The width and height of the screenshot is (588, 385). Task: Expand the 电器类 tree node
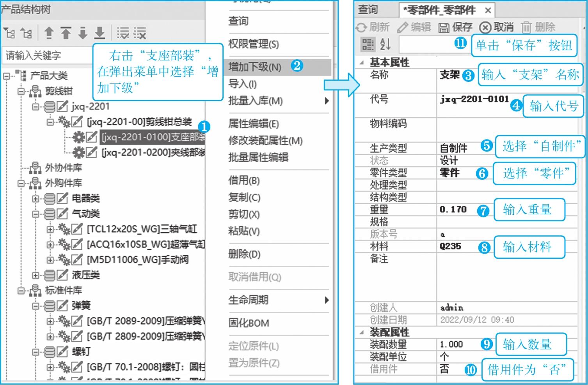pos(36,199)
